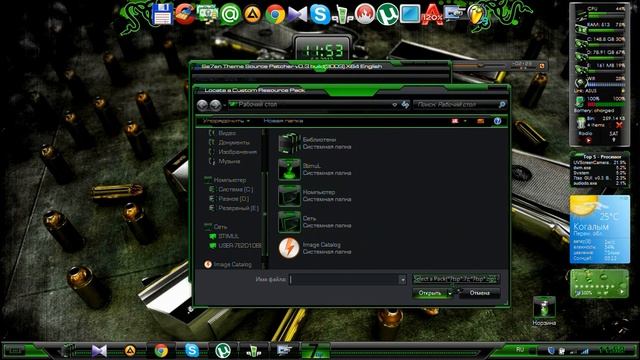Open the Открыть button split arrow

(450, 293)
